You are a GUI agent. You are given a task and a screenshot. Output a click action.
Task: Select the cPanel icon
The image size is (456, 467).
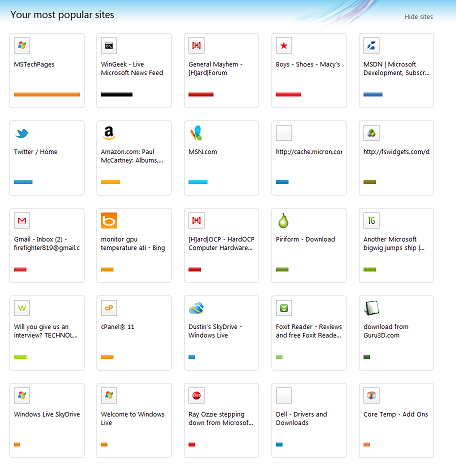coord(109,308)
